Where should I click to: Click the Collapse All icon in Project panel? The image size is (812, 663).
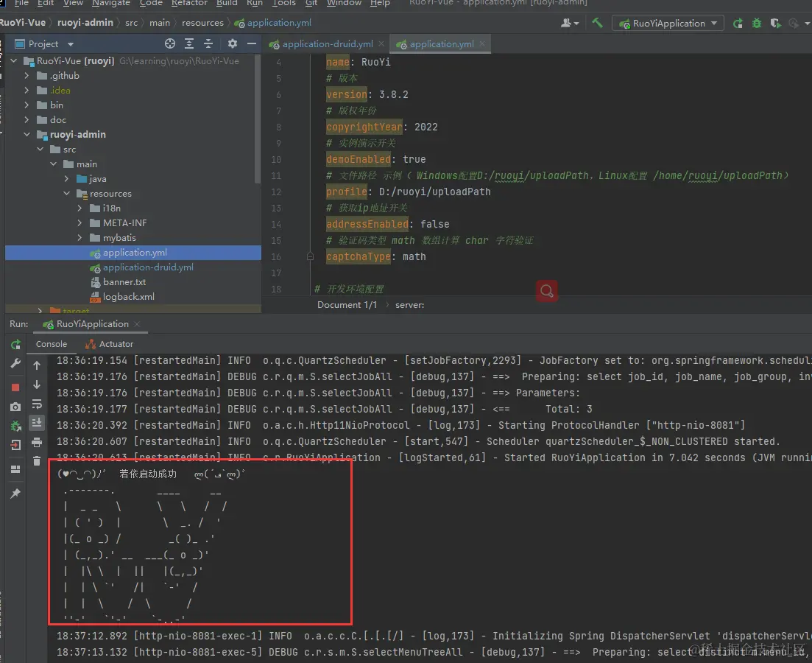tap(208, 43)
